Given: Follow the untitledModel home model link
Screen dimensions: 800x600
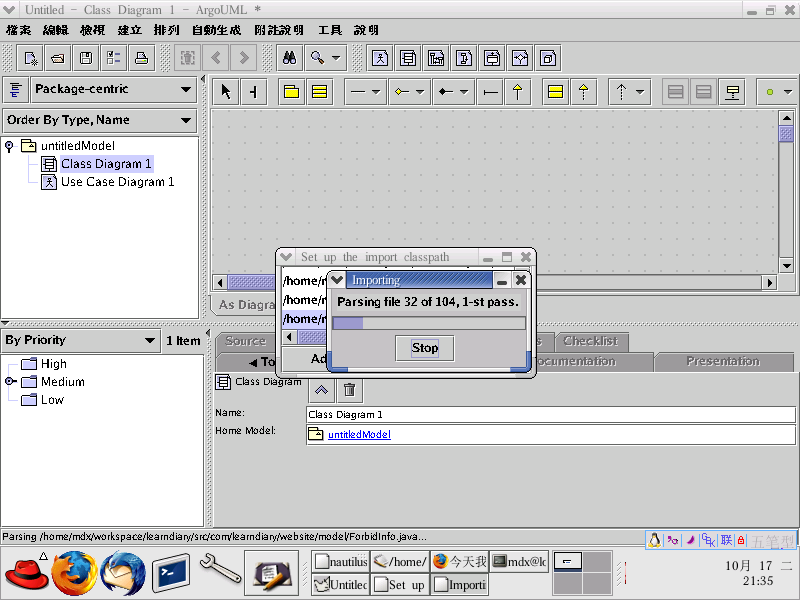Looking at the screenshot, I should point(359,435).
